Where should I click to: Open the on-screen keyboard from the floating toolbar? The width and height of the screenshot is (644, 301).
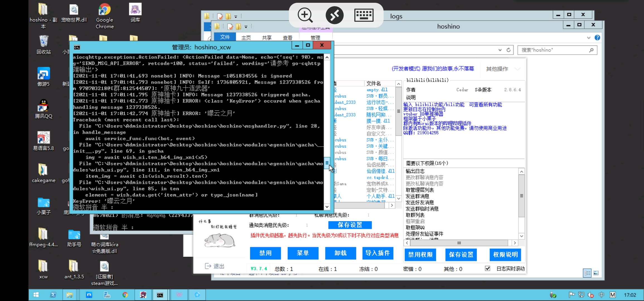point(364,15)
